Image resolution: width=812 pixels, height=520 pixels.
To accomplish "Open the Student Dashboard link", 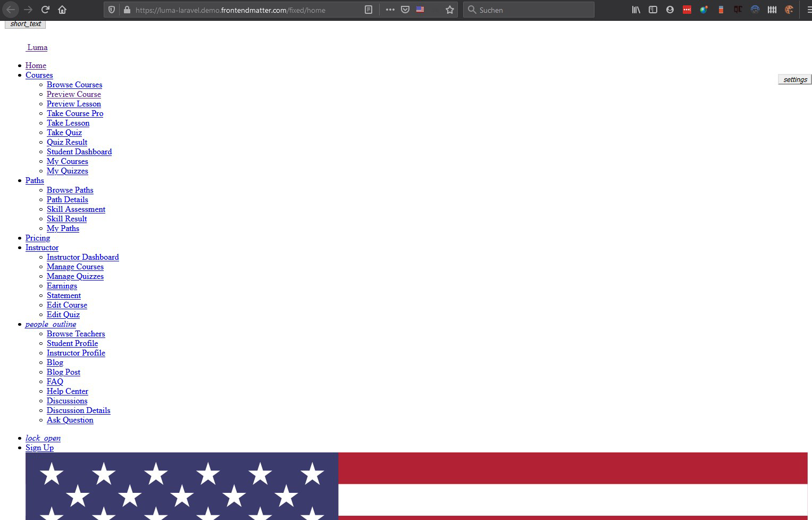I will [79, 152].
